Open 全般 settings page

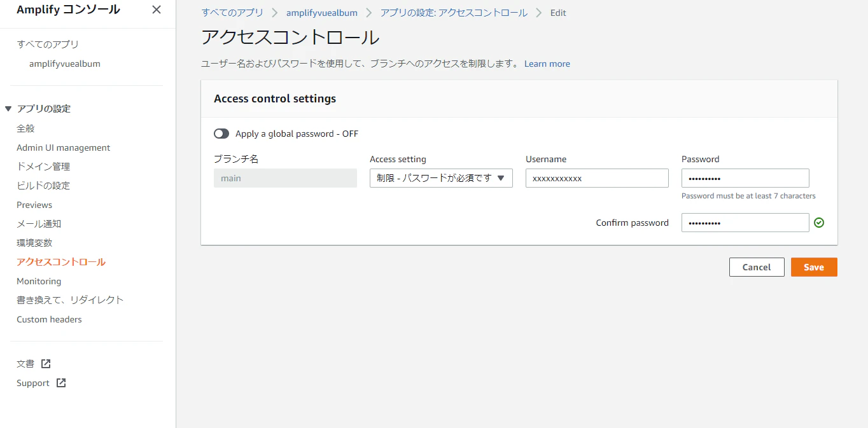coord(25,128)
